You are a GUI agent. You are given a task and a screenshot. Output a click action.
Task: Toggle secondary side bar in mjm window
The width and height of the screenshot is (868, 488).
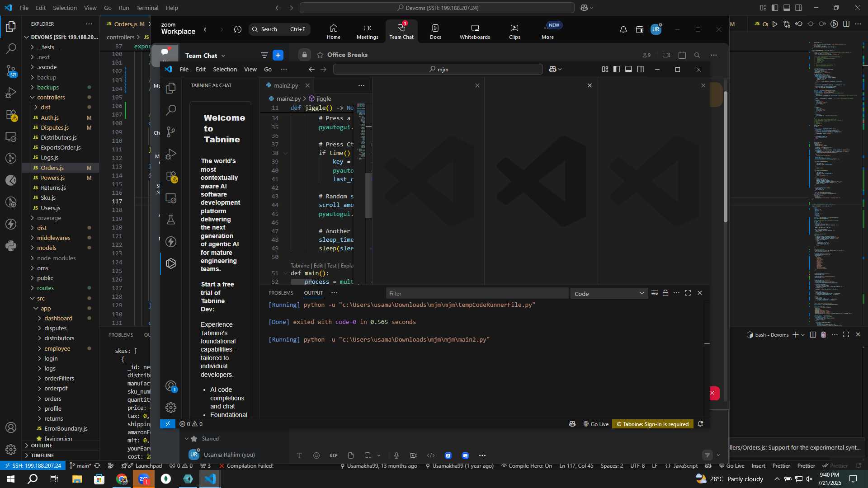click(640, 69)
